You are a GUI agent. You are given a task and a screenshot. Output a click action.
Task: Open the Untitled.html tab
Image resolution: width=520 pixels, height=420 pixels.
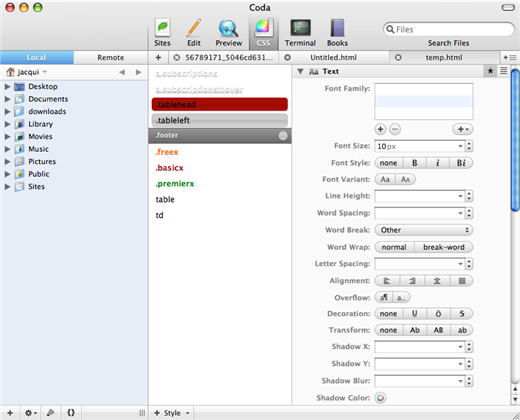point(333,58)
